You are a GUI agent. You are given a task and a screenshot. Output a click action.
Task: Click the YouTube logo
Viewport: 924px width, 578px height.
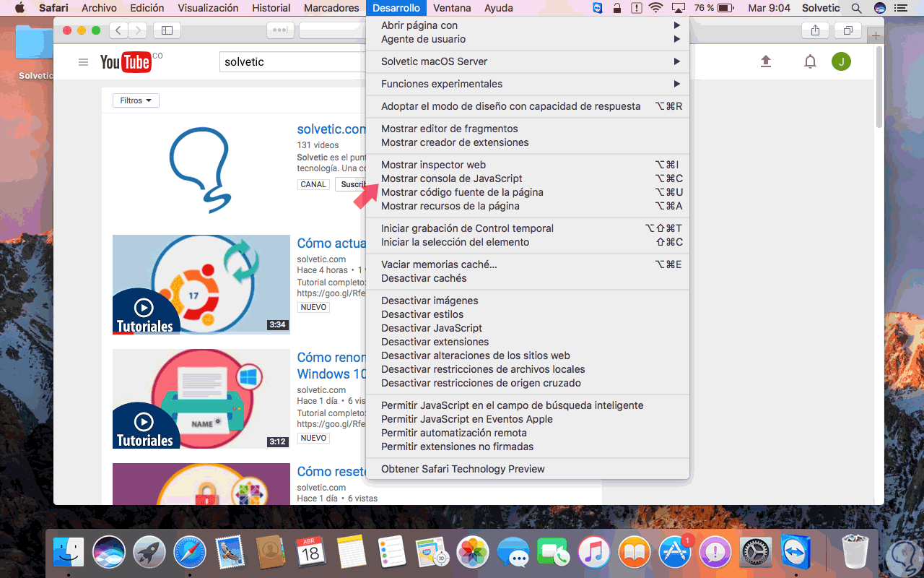127,62
